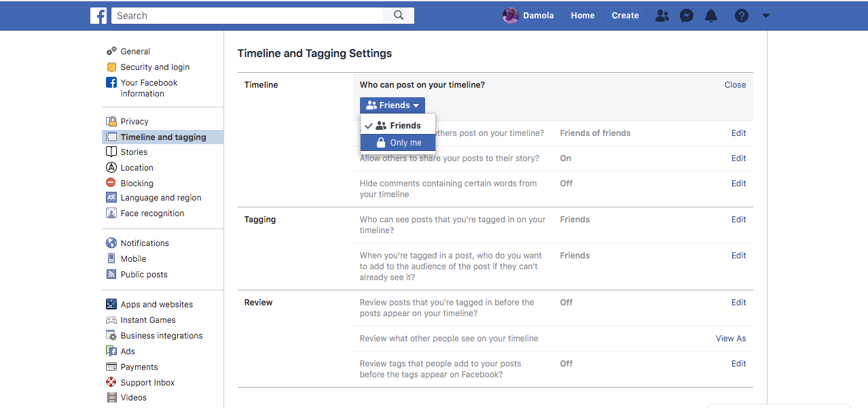The image size is (868, 408).
Task: Click the Home button in header
Action: point(583,16)
